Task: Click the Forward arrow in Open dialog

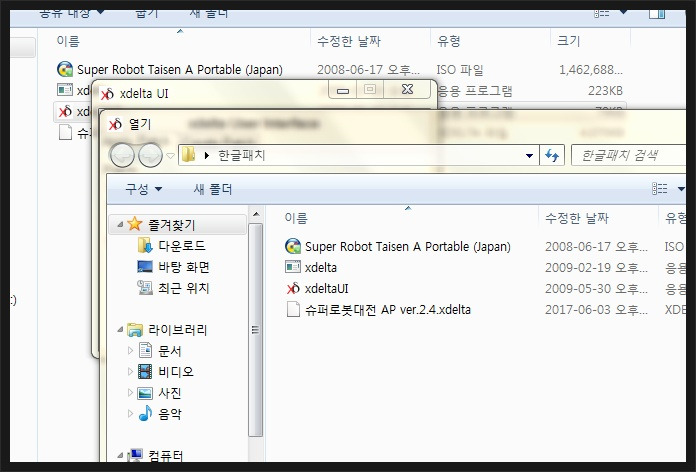Action: tap(150, 155)
